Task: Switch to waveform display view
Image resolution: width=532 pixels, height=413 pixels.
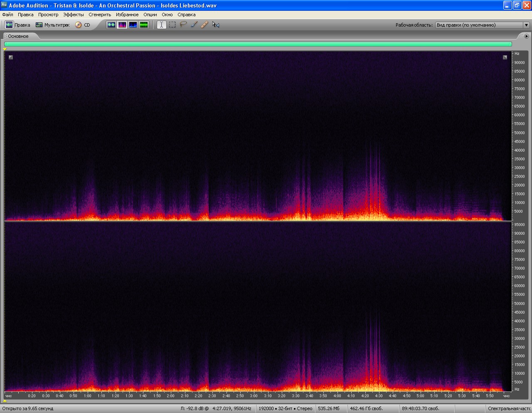Action: tap(111, 25)
